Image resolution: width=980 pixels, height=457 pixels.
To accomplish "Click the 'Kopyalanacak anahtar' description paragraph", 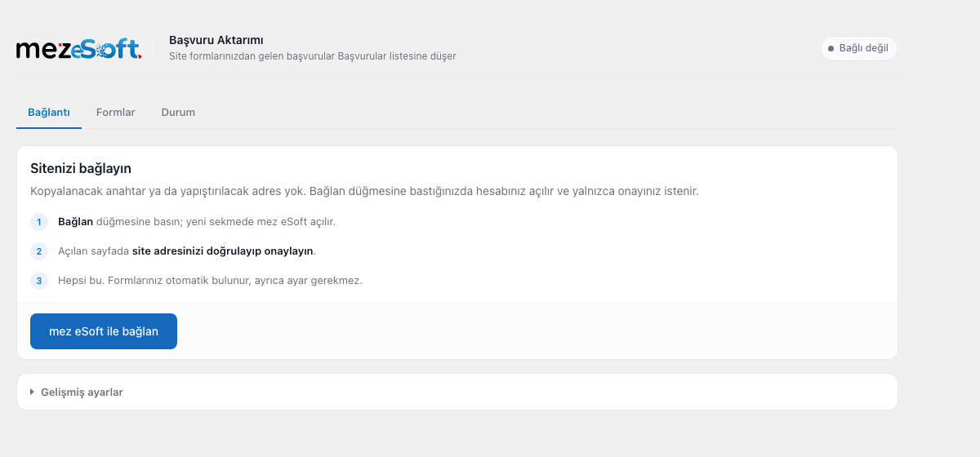I will [364, 191].
